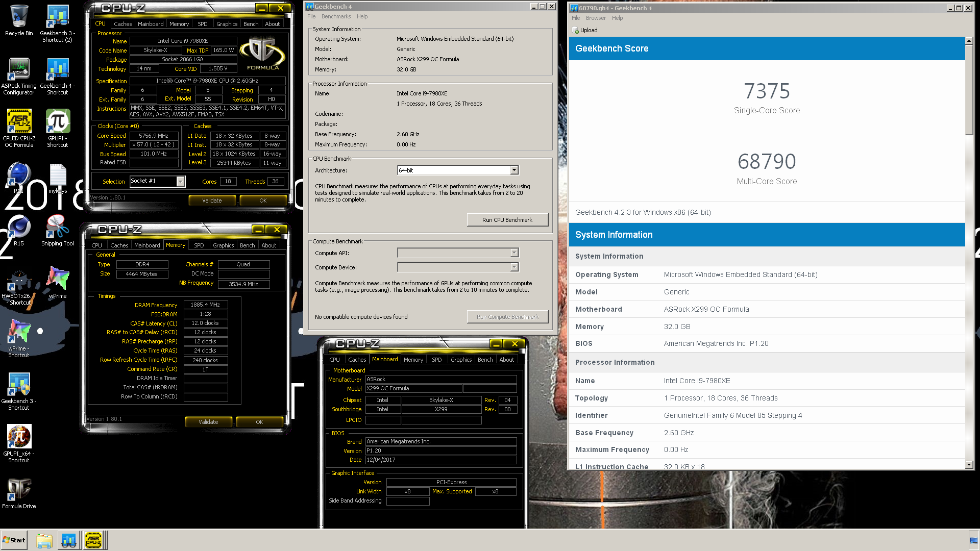Open the Compute Device dropdown
Viewport: 980px width, 551px height.
[514, 267]
